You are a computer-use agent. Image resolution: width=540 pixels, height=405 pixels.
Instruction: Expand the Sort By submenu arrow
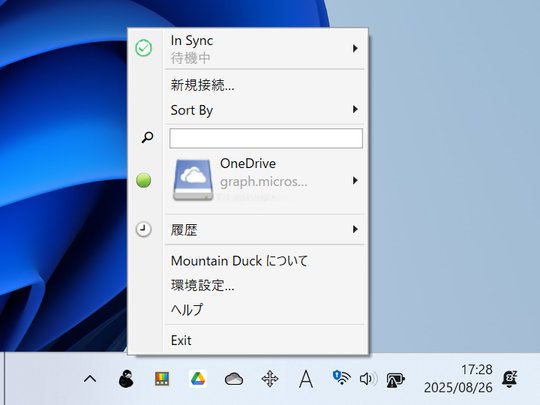click(355, 110)
